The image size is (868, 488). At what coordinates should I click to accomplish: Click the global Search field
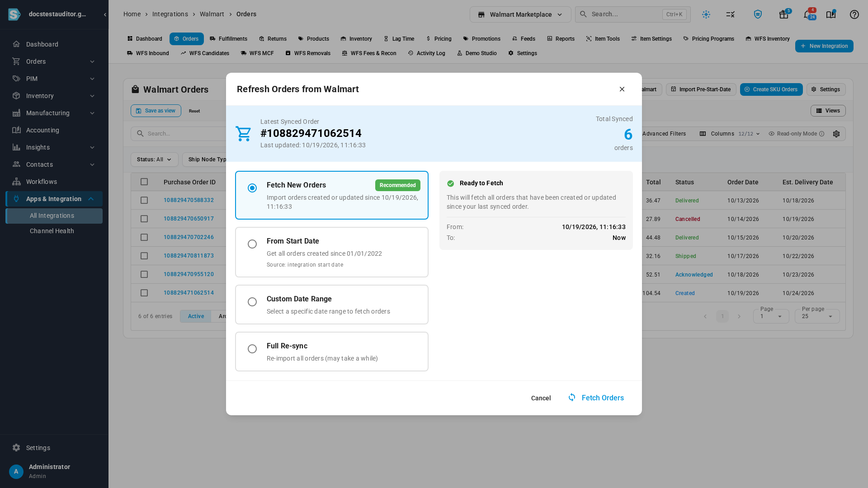click(632, 14)
